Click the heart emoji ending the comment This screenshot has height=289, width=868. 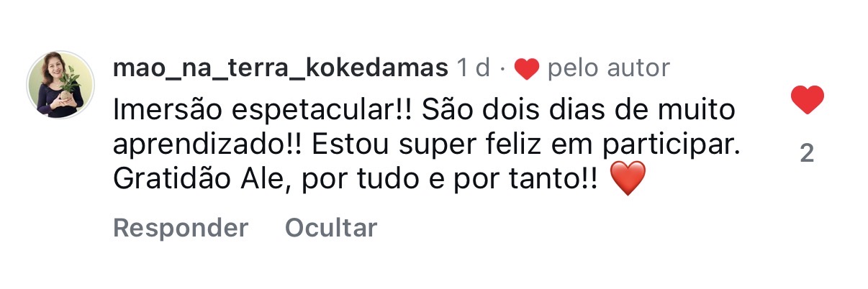628,179
